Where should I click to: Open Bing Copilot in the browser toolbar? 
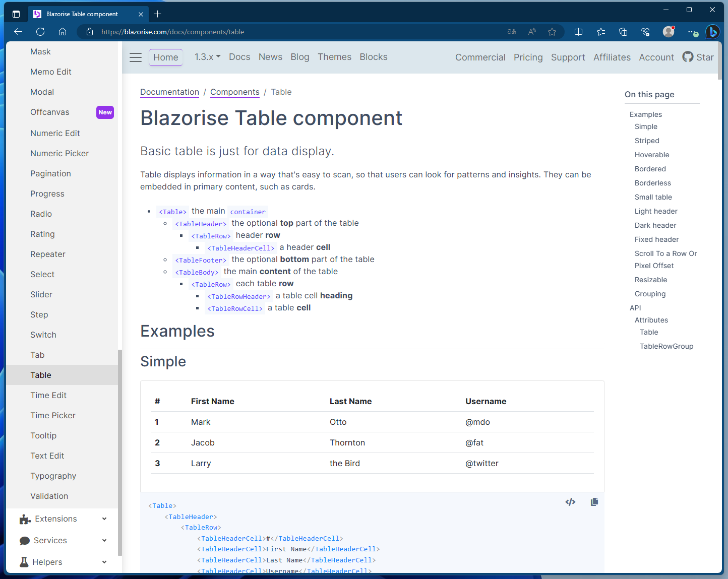[712, 32]
